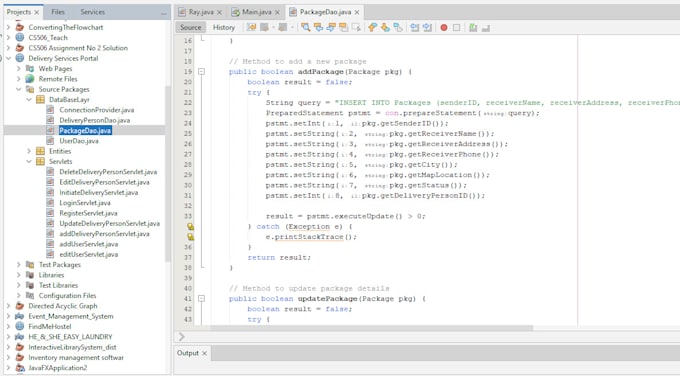Expand Libraries node
680x376 pixels.
[x=19, y=275]
